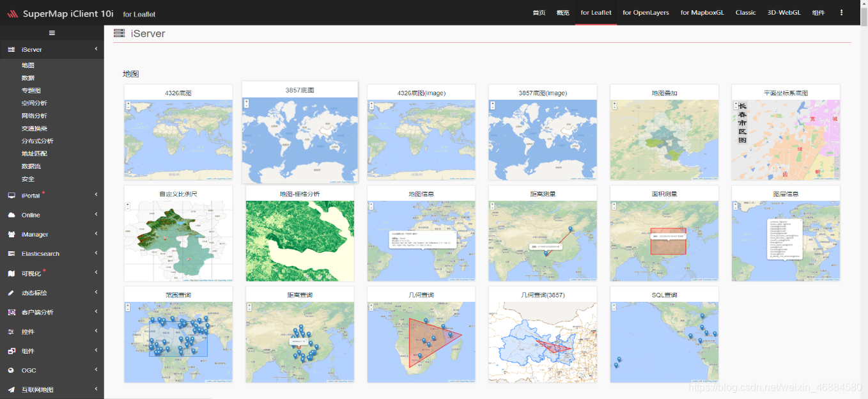Open the 3857底图 example thumbnail

click(300, 132)
